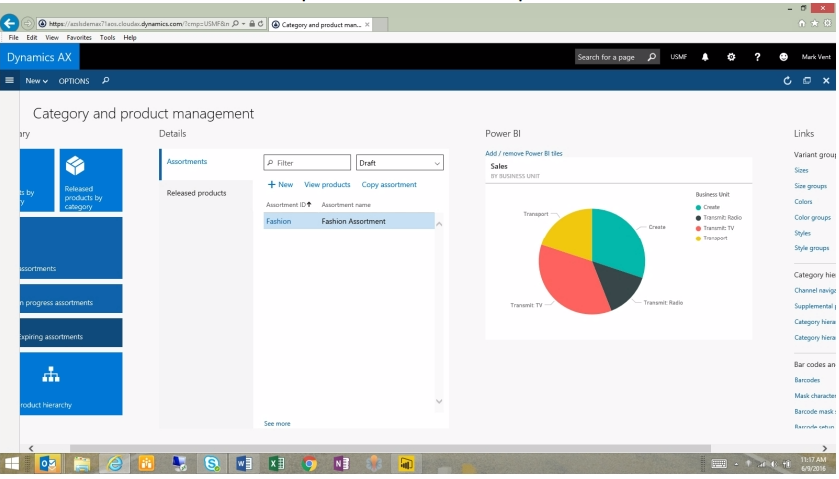Switch to the Released products tab
This screenshot has width=839, height=479.
click(x=196, y=193)
